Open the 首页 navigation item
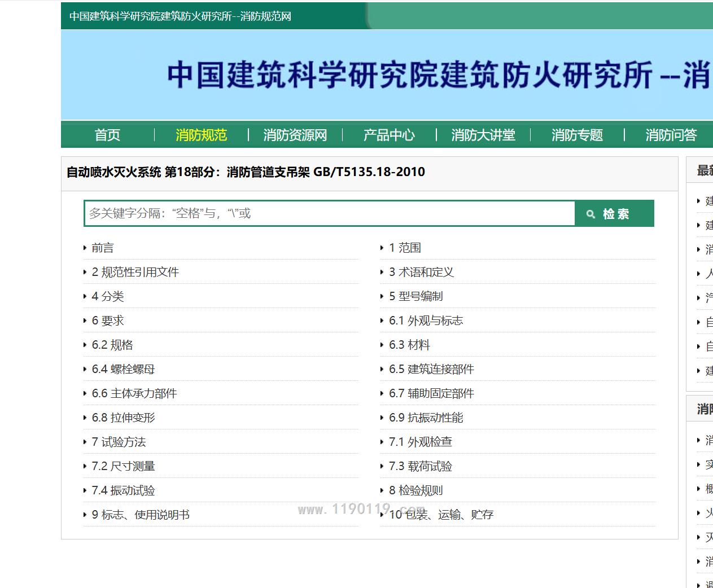Image resolution: width=713 pixels, height=588 pixels. (x=107, y=135)
